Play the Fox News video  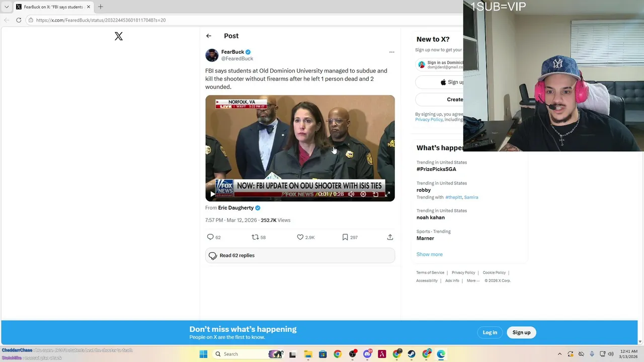[x=212, y=194]
